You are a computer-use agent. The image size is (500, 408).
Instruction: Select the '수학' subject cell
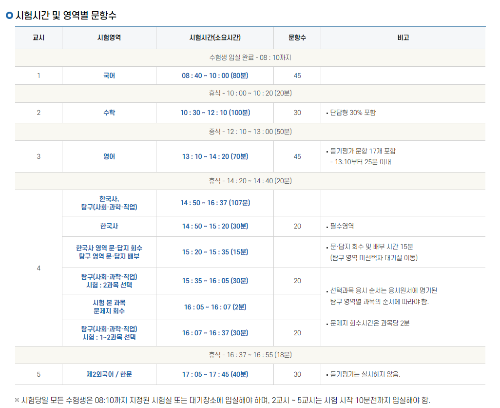pyautogui.click(x=109, y=113)
